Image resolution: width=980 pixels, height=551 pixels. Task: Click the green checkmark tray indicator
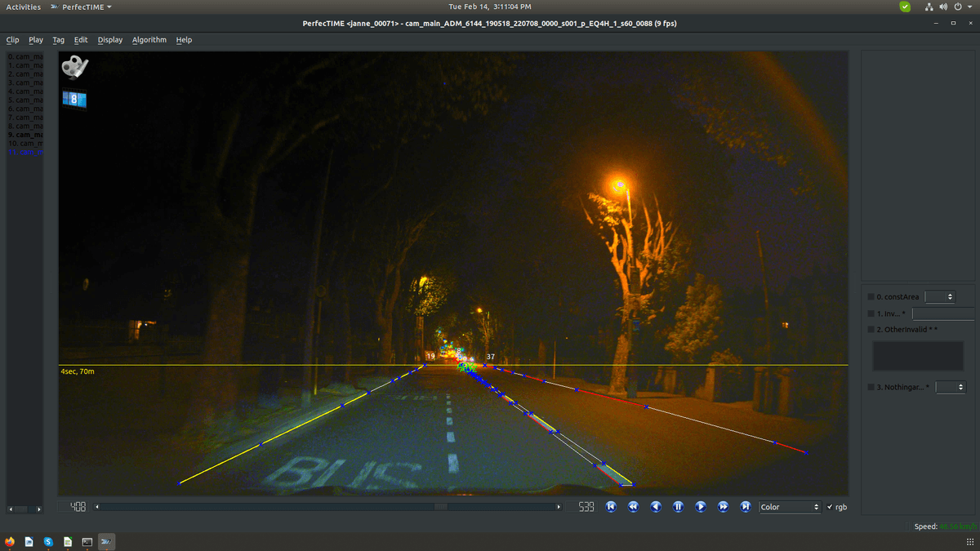[905, 7]
